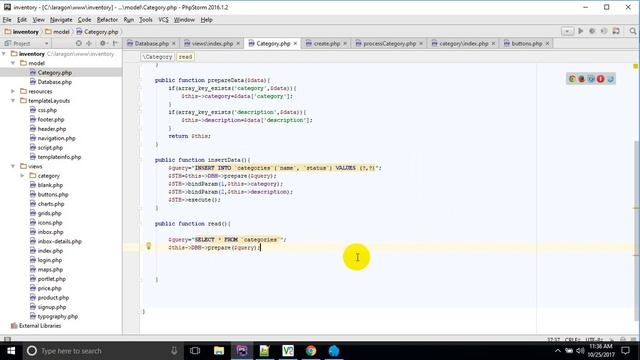
Task: Expand the category folder
Action: tap(22, 176)
